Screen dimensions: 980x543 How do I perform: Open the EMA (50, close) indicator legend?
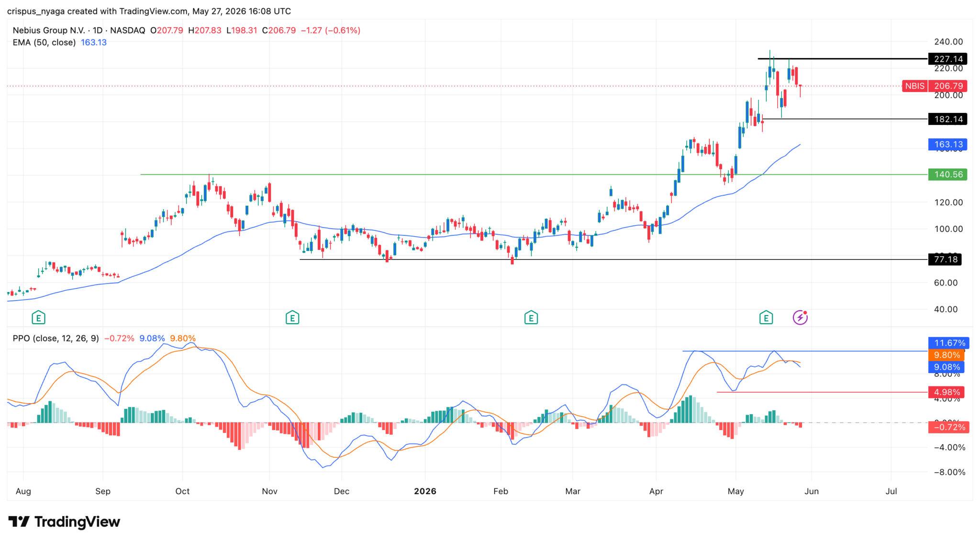point(44,42)
